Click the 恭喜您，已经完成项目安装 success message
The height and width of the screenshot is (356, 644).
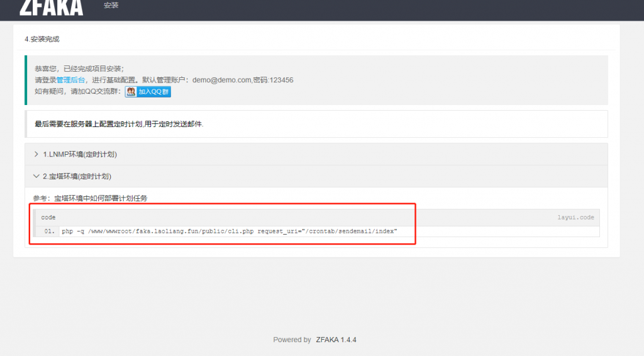click(x=79, y=69)
